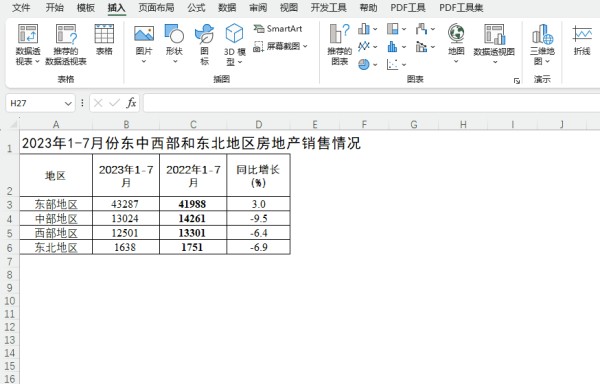Switch to the Formulas (公式) tab
The image size is (600, 384).
tap(196, 7)
